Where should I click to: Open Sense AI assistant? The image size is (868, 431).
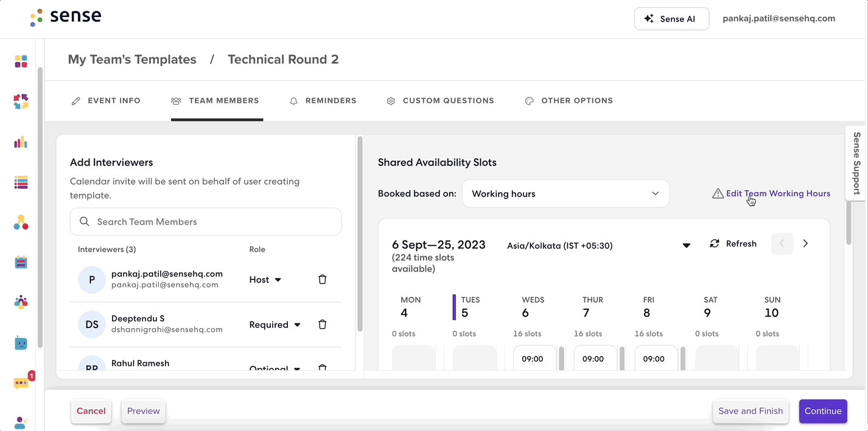(671, 19)
